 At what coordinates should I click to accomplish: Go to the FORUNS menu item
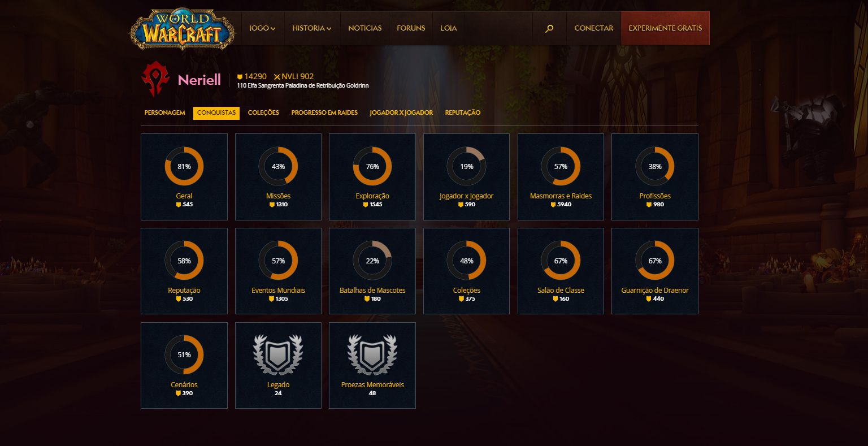point(411,28)
